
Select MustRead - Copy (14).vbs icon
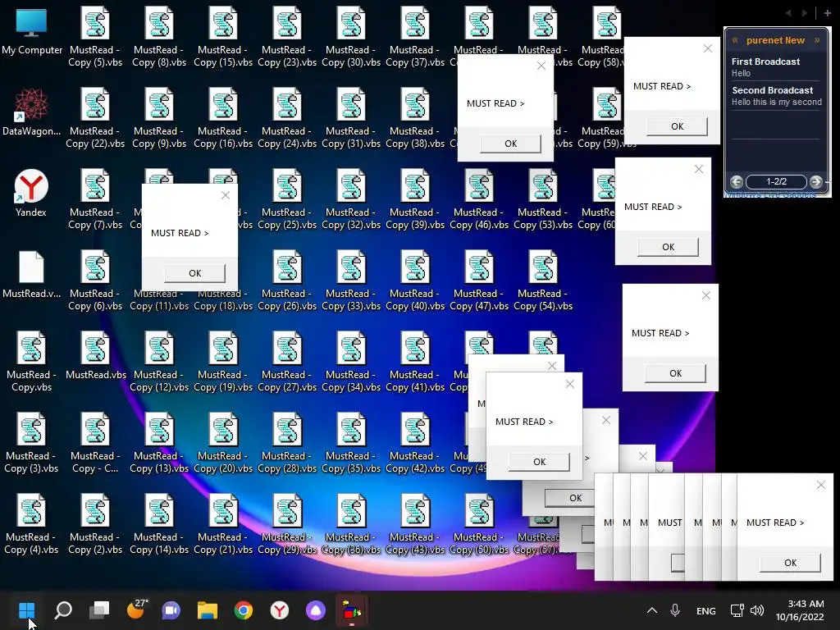159,524
